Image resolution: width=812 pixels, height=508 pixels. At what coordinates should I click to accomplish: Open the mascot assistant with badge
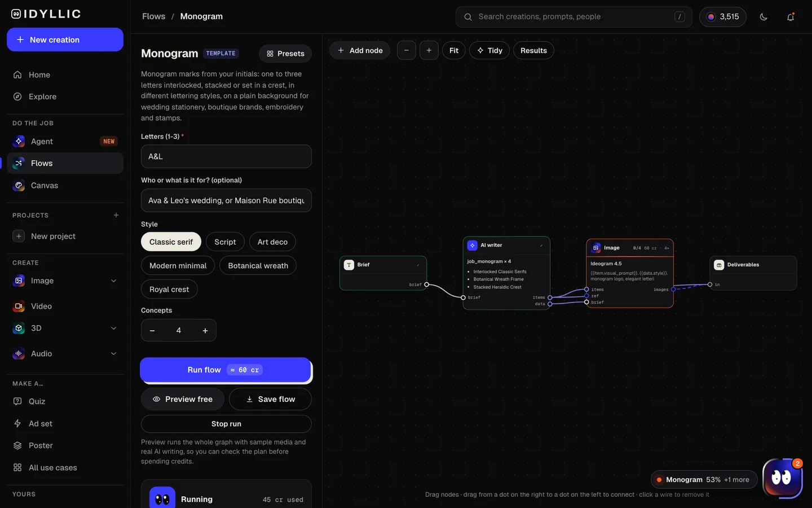(x=783, y=478)
